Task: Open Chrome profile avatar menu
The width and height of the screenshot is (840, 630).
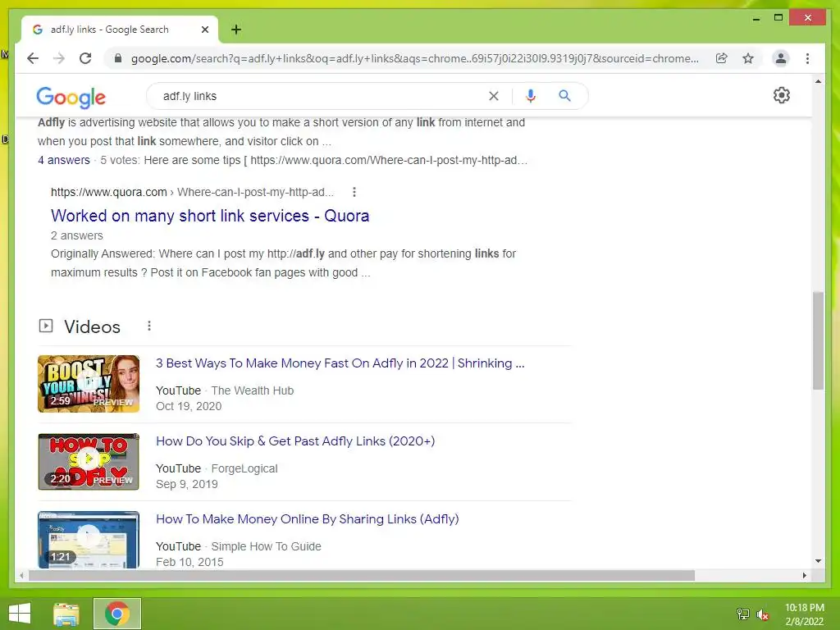Action: coord(781,58)
